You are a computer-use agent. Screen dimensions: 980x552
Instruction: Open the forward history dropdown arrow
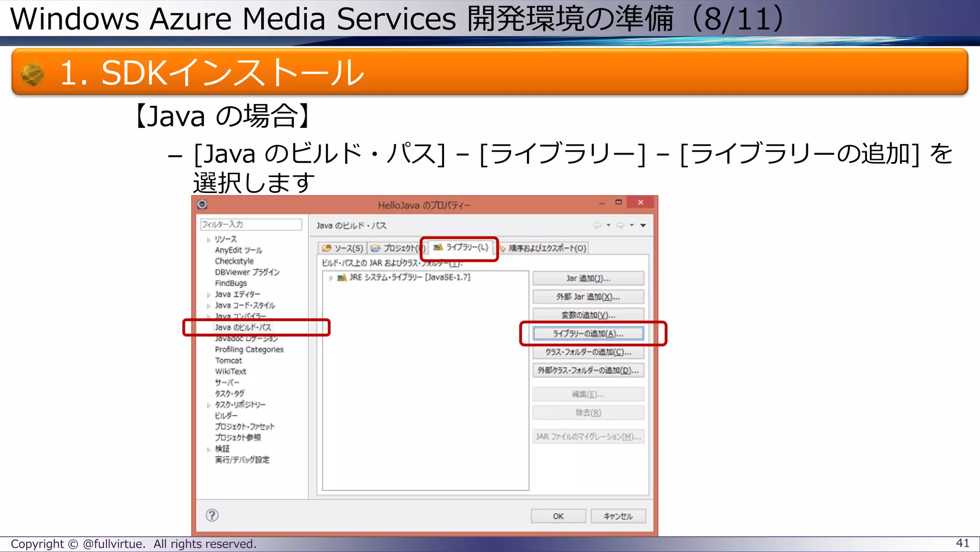pyautogui.click(x=632, y=225)
